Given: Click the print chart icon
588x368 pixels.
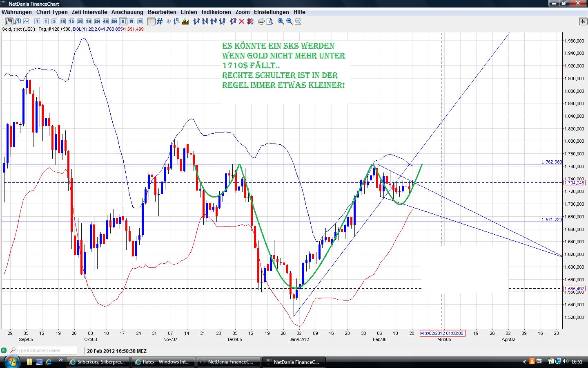Looking at the screenshot, I should click(261, 21).
